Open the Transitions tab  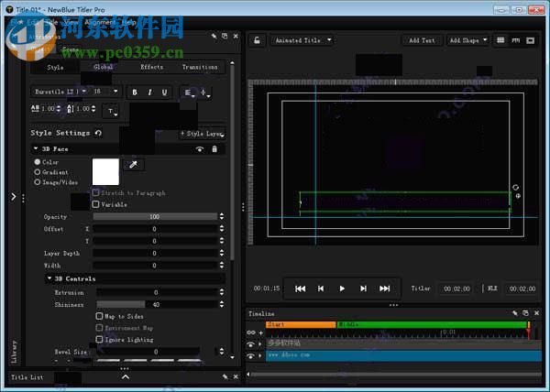click(x=200, y=67)
